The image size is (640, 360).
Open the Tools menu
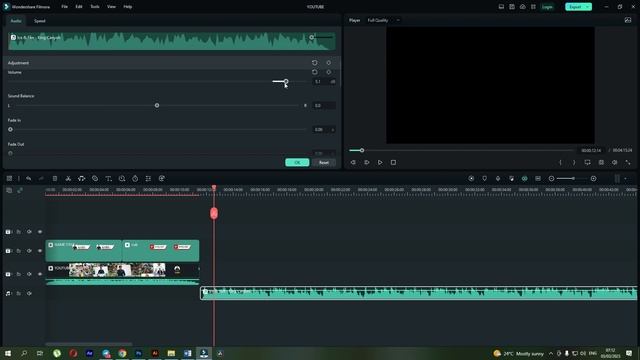95,7
